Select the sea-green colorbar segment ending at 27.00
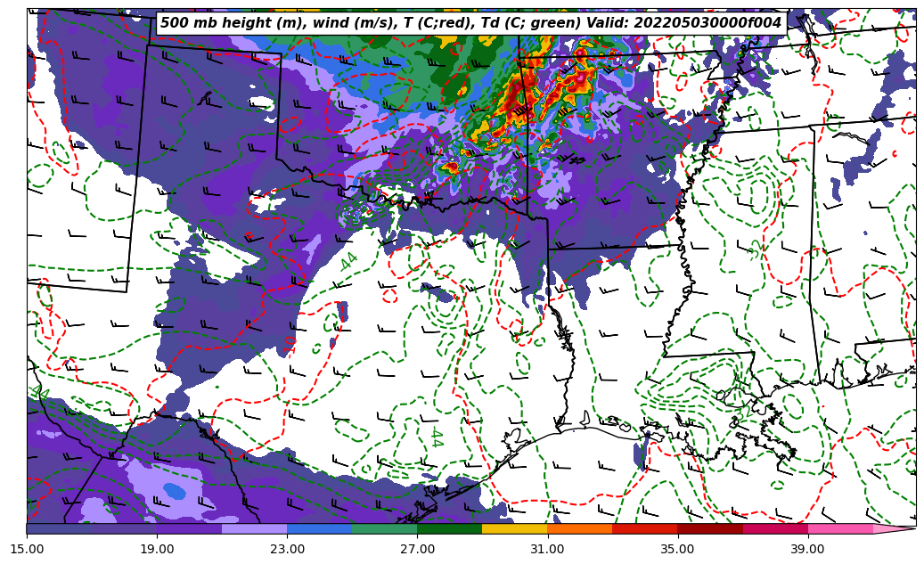The image size is (924, 564). 385,528
